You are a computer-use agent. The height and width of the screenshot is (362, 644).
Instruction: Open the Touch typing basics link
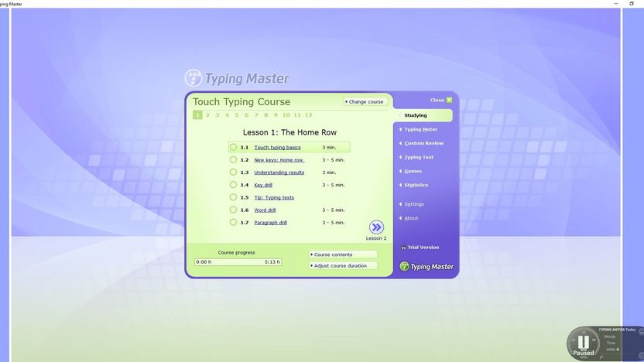click(x=277, y=147)
